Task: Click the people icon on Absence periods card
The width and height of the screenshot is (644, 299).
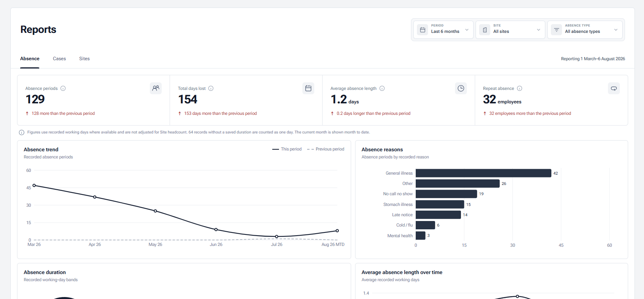Action: click(156, 88)
